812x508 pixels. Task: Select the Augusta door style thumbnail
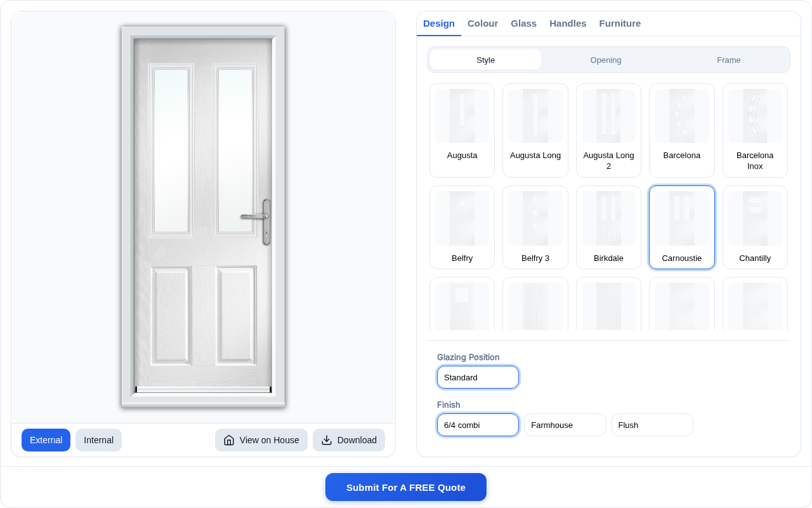[462, 131]
